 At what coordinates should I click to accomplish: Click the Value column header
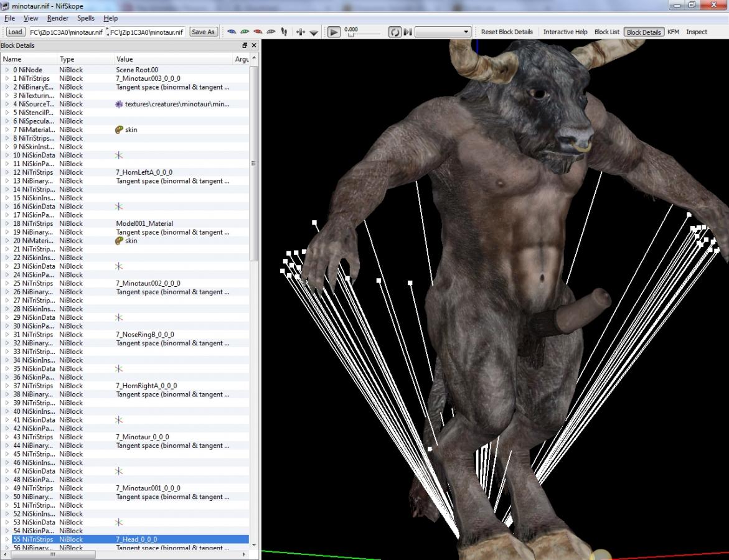point(174,59)
